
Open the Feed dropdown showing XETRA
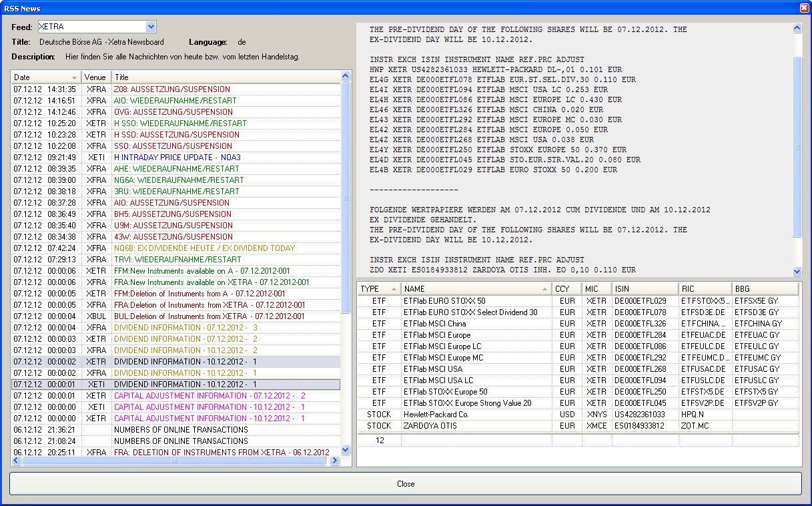151,27
